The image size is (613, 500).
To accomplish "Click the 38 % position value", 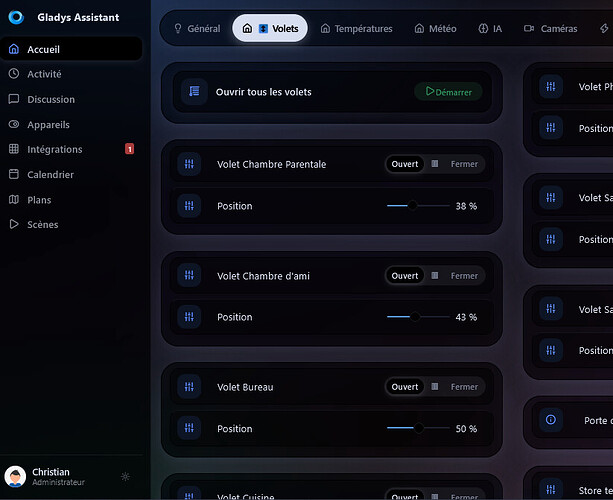I will tap(466, 206).
